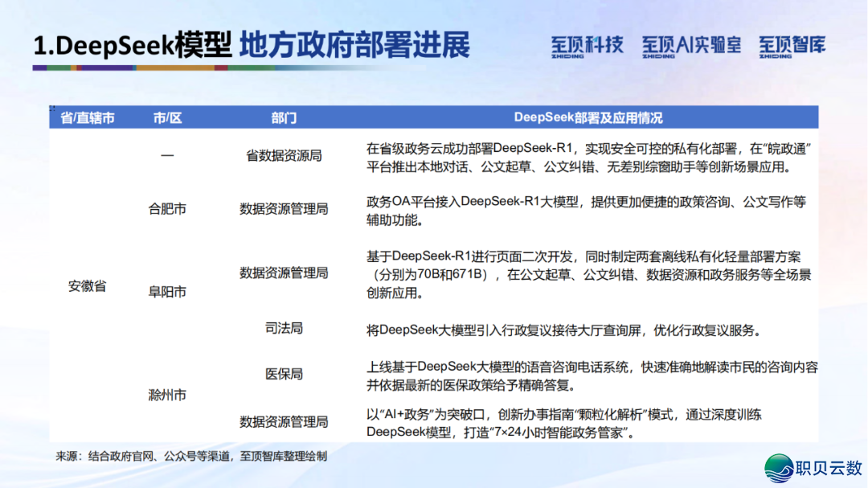Click the source note "来源：结合政府官网、公众号等渠道"
Viewport: 868px width, 488px height.
pyautogui.click(x=191, y=457)
